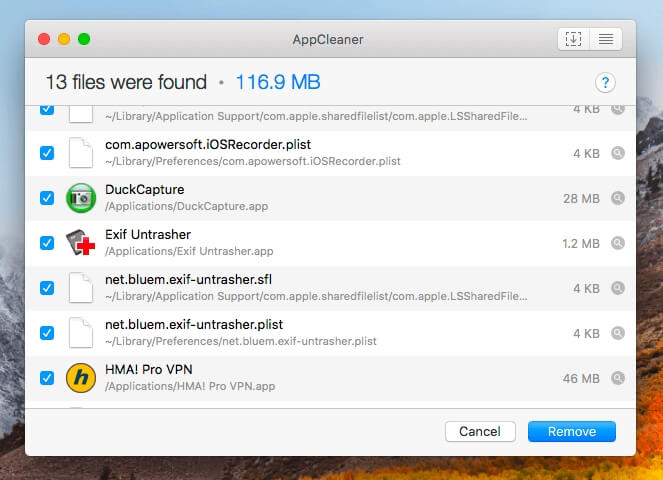This screenshot has height=480, width=663.
Task: Click magnifier icon for HMA! Pro VPN
Action: (618, 379)
